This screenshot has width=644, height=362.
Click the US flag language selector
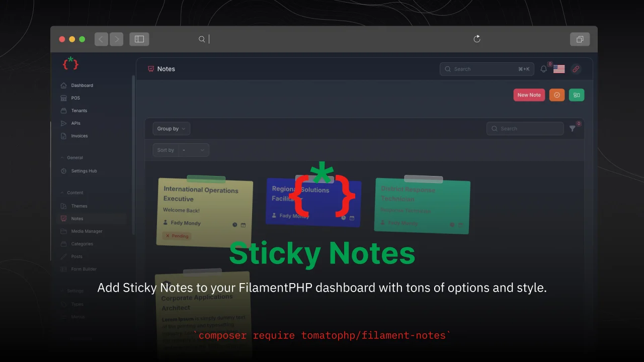(x=558, y=69)
